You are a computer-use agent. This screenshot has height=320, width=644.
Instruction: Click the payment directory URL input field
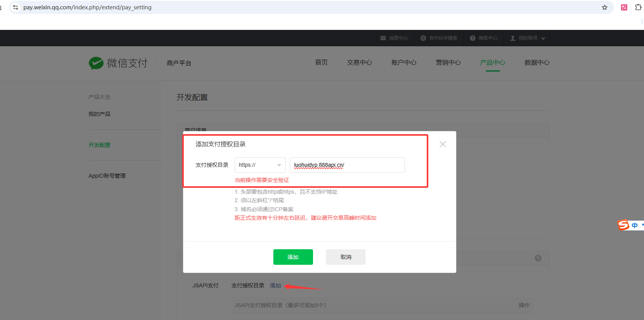pyautogui.click(x=347, y=165)
